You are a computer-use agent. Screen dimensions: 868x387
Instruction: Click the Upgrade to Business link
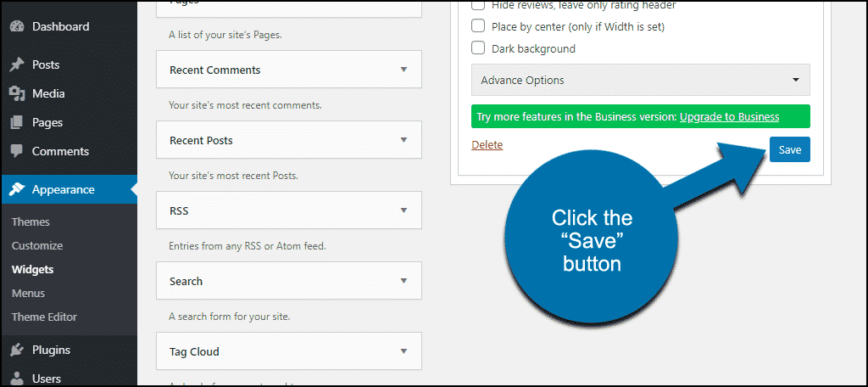coord(729,117)
